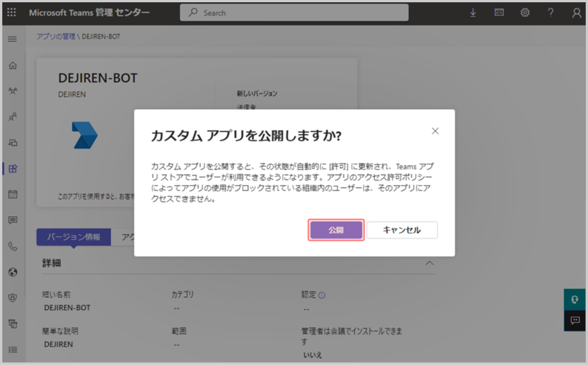Click the アプリの管理 breadcrumb link
The height and width of the screenshot is (365, 588).
click(56, 37)
